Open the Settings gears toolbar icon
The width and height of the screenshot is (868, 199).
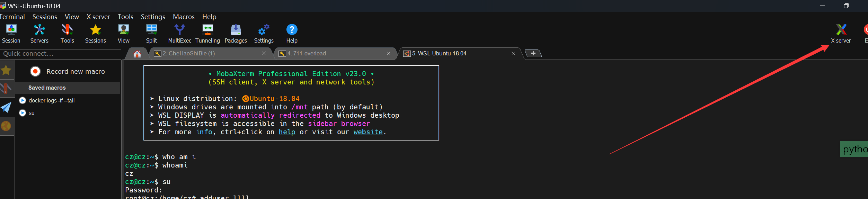pos(264,34)
